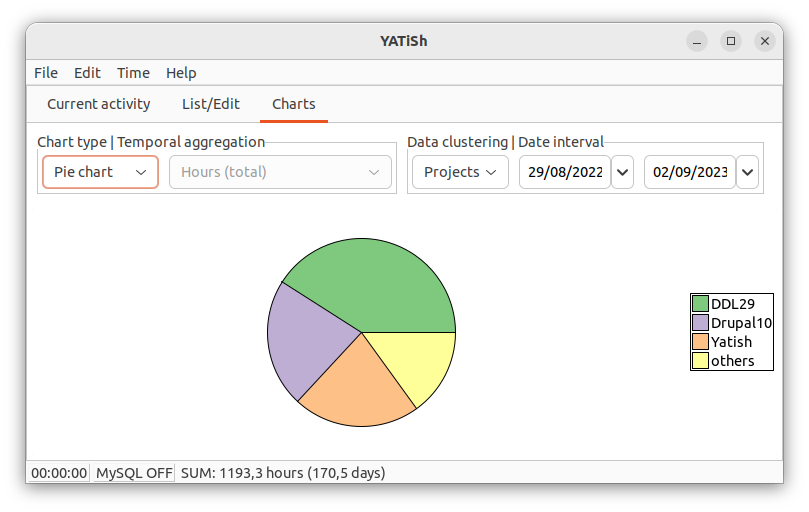Open the Edit menu
Screen dimensions: 809x512
(87, 73)
